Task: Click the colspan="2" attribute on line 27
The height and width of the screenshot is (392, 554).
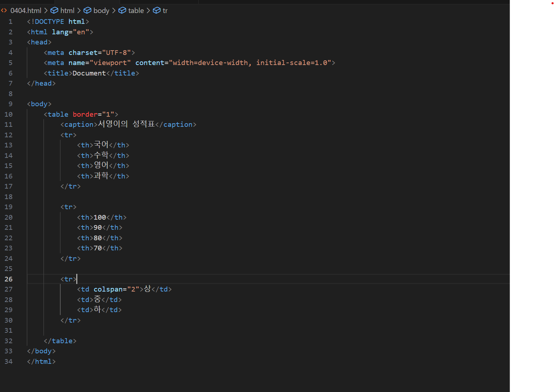Action: click(116, 289)
